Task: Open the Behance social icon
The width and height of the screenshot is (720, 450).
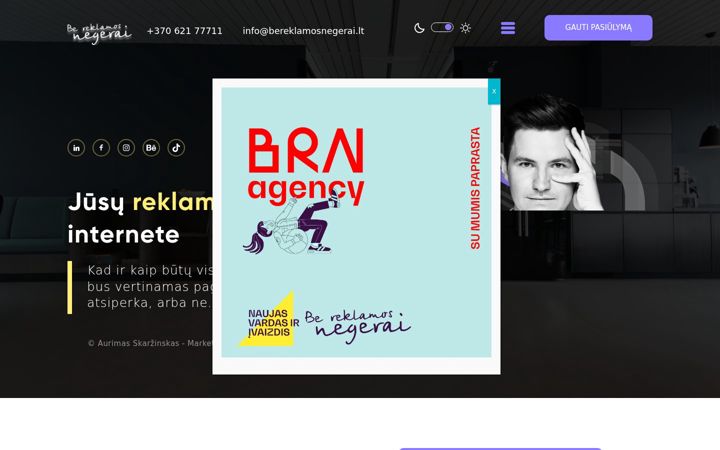Action: coord(151,148)
